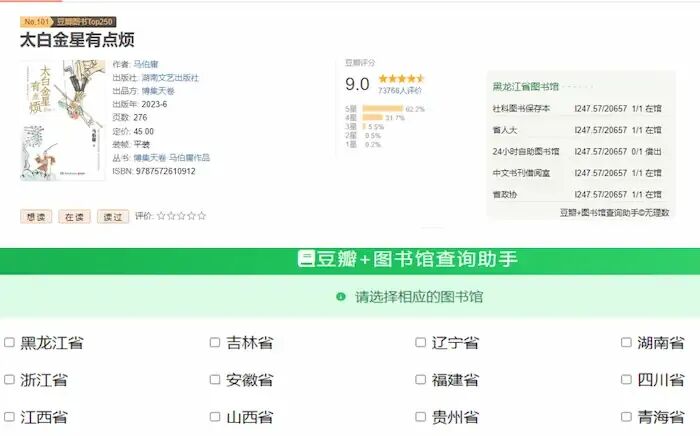Check the 浙江省 checkbox
The width and height of the screenshot is (700, 436).
[9, 379]
